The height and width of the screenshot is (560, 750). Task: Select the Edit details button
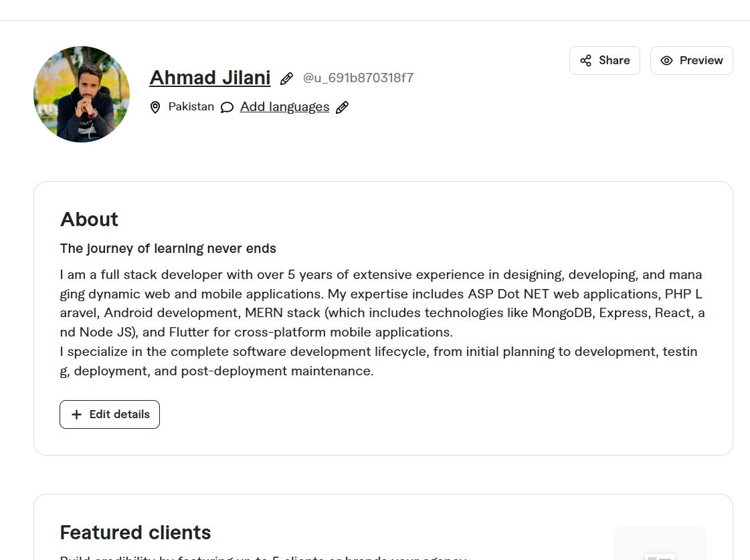tap(110, 415)
